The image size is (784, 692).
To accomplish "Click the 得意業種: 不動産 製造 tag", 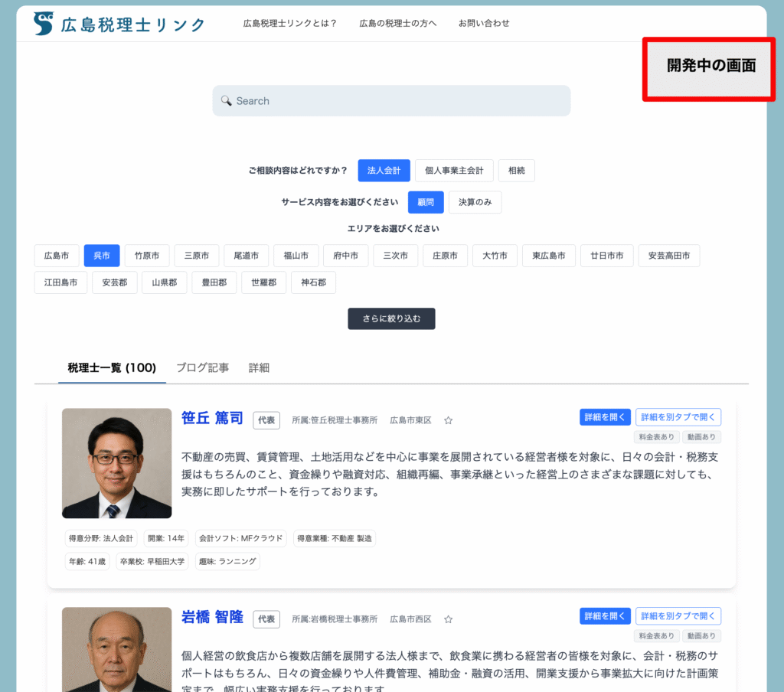I will (335, 538).
